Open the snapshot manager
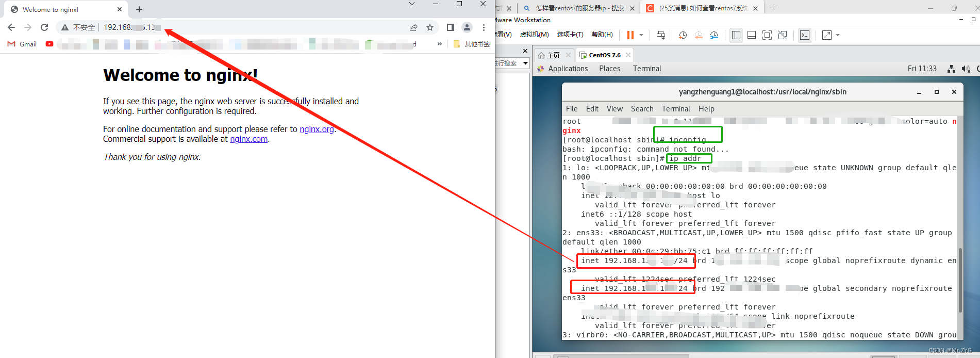Image resolution: width=980 pixels, height=358 pixels. tap(714, 35)
